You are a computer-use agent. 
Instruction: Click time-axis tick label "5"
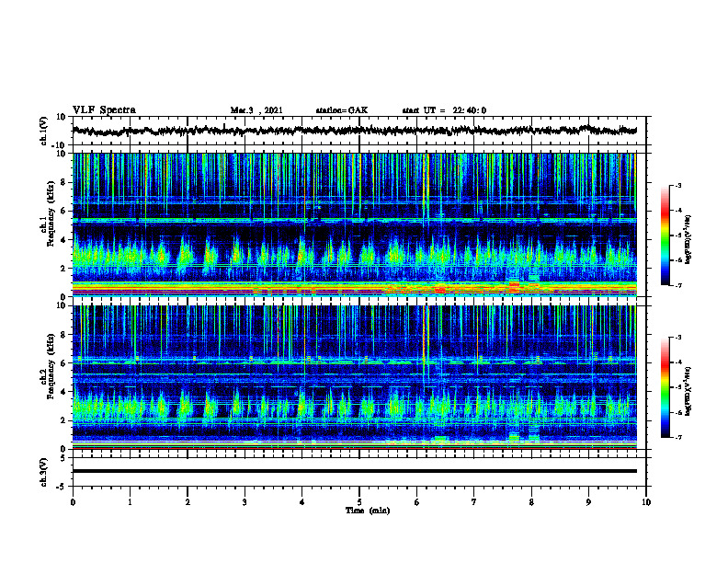pos(359,502)
